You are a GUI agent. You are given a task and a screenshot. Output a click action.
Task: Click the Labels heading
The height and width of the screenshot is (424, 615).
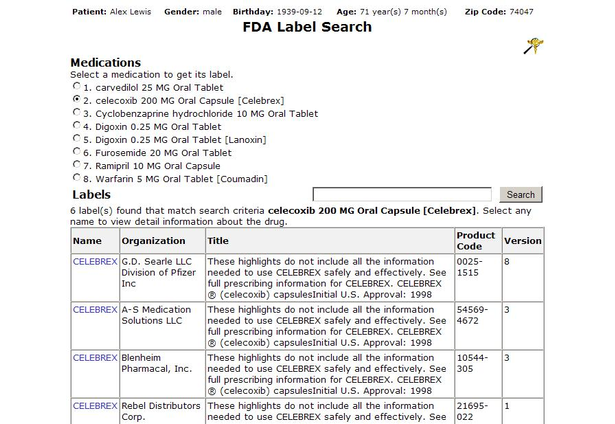pos(91,195)
